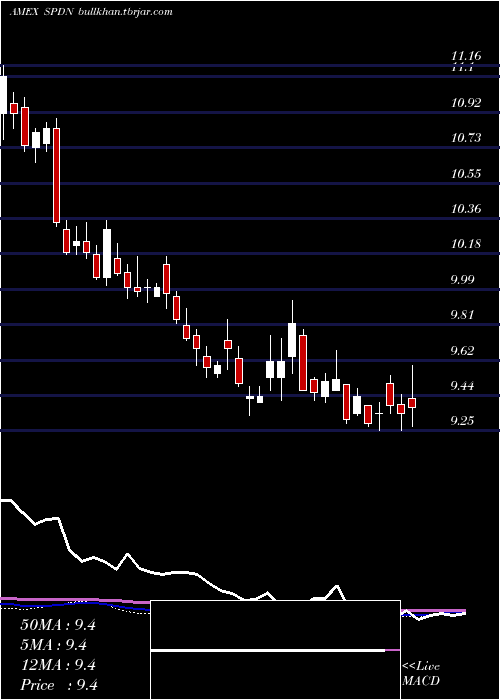Click the 5MA : 9.4 readout

(x=54, y=645)
